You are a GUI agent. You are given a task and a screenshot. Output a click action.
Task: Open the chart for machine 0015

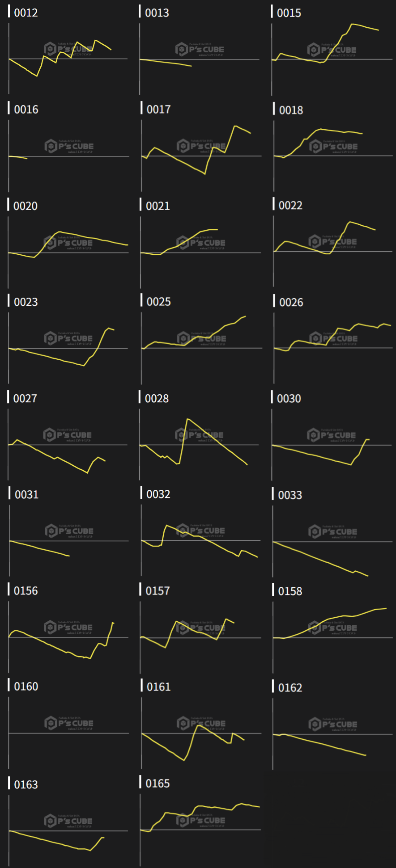point(332,59)
